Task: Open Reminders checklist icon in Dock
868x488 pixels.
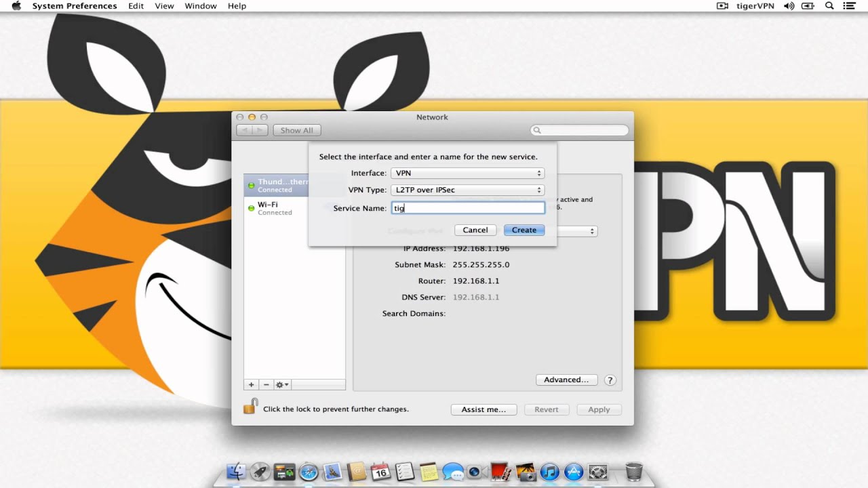Action: (x=405, y=472)
